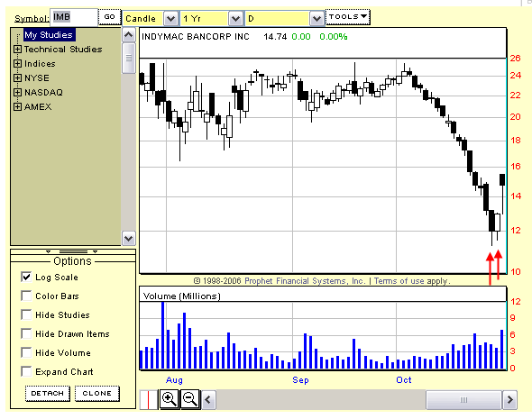The image size is (532, 419).
Task: Expand the Technical Studies tree node
Action: (17, 50)
